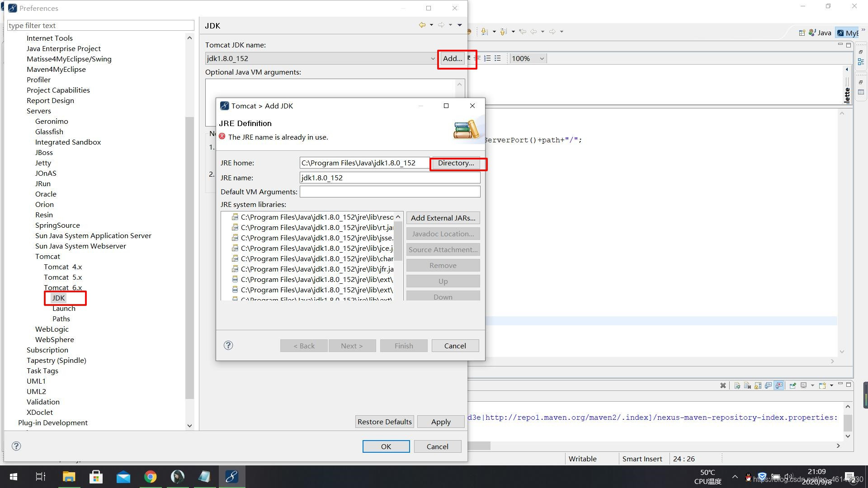This screenshot has height=488, width=868.
Task: Click the Forward arrow in the Eclipse main toolbar
Action: click(x=552, y=32)
